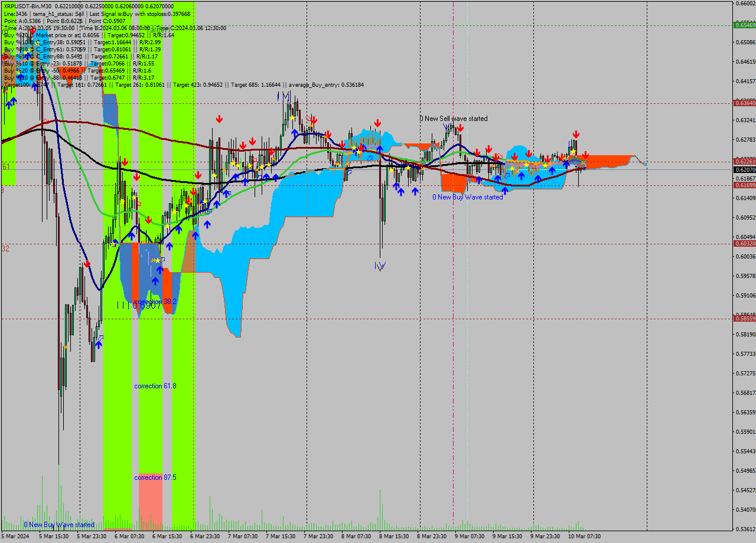Select the 'correction 38.2' label

[x=155, y=301]
